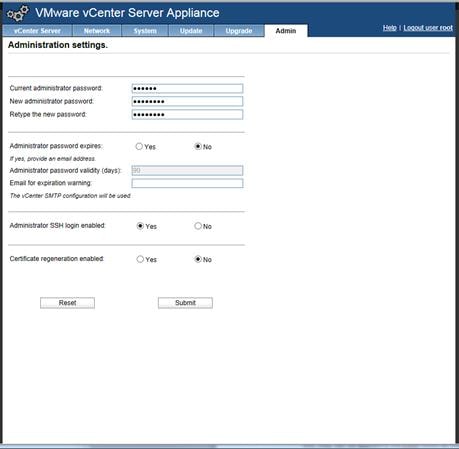Open the System tab
The image size is (459, 449).
(145, 31)
